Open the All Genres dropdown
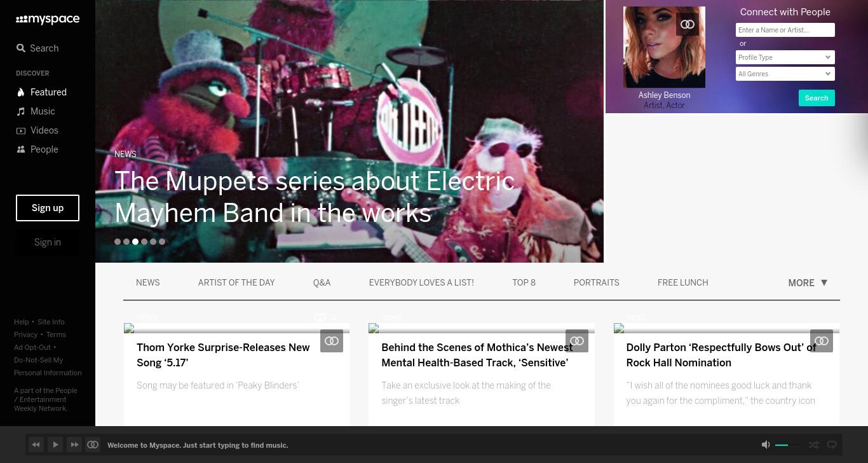 (x=785, y=74)
